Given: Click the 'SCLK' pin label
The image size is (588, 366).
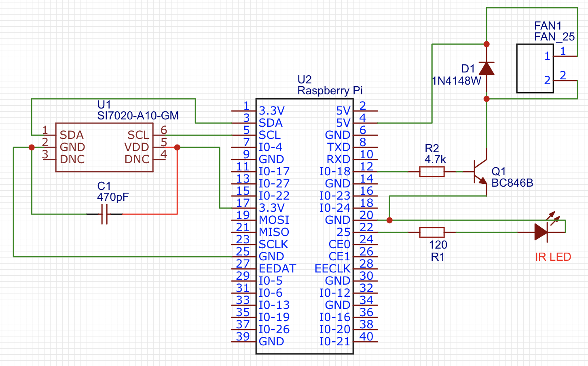Looking at the screenshot, I should [x=273, y=245].
